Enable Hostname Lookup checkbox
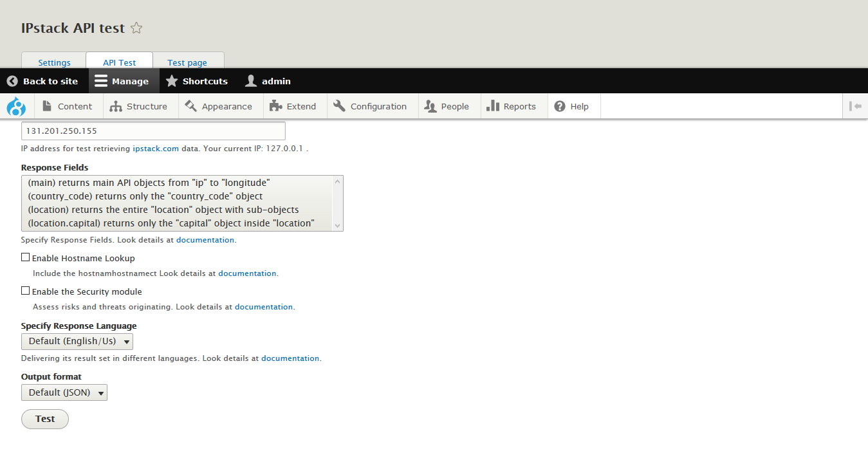This screenshot has width=868, height=451. click(x=26, y=257)
